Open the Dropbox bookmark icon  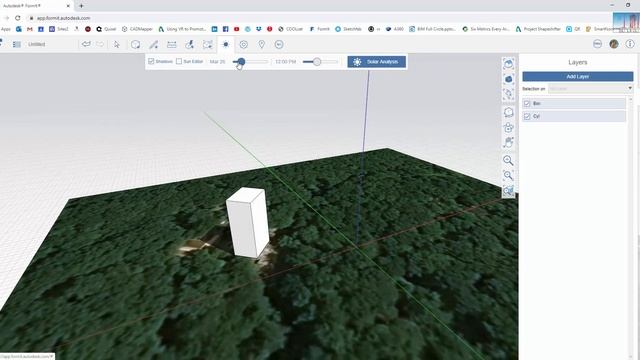(x=259, y=29)
